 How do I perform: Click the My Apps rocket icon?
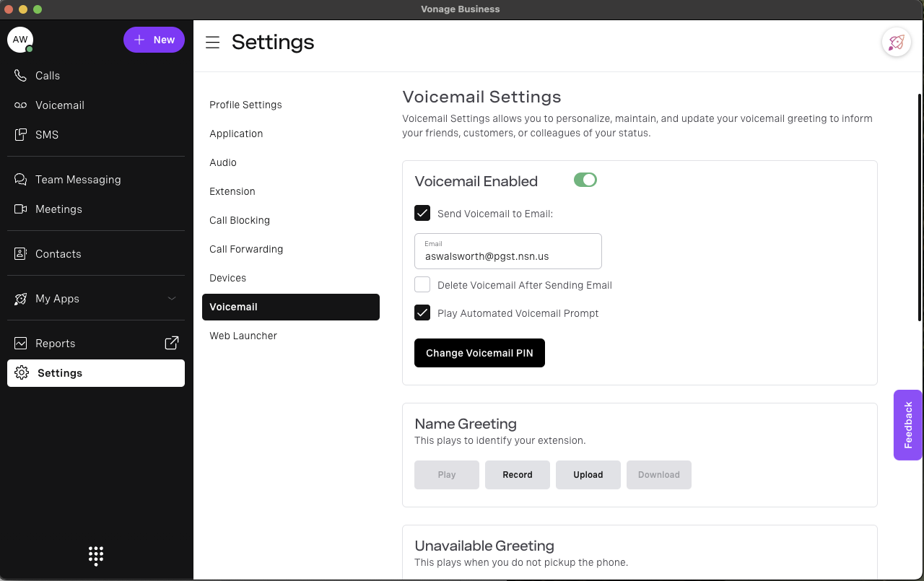point(20,299)
